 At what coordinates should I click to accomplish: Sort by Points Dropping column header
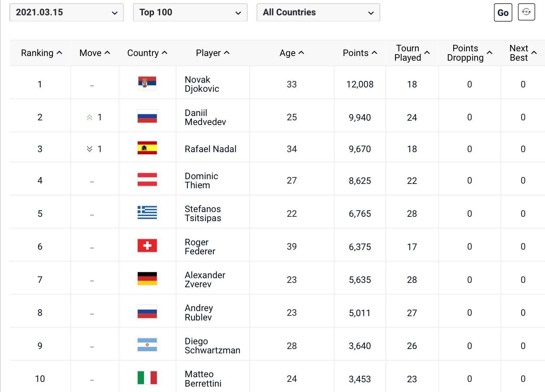pos(469,53)
